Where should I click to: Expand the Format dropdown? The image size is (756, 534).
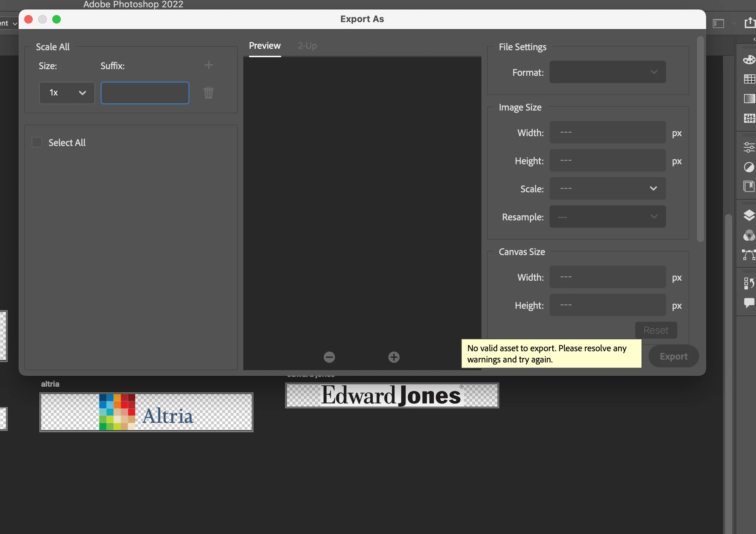607,72
